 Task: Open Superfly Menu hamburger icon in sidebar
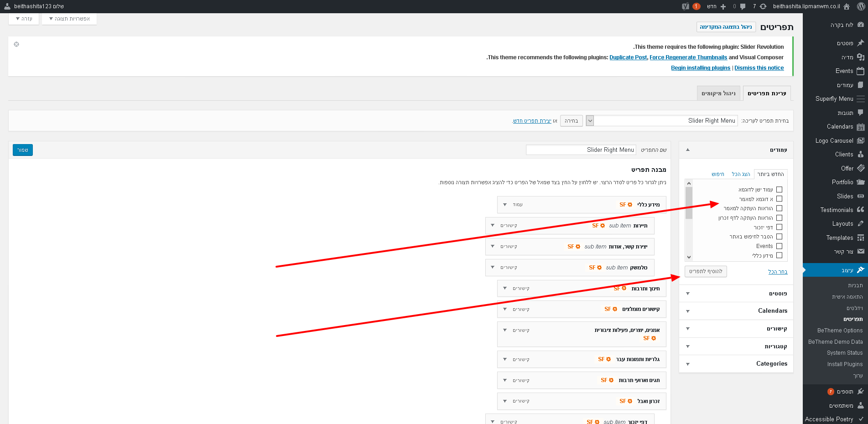click(860, 99)
